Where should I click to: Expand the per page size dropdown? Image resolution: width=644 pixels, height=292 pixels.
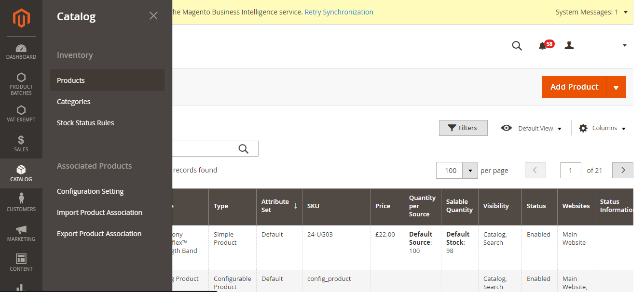click(x=470, y=171)
